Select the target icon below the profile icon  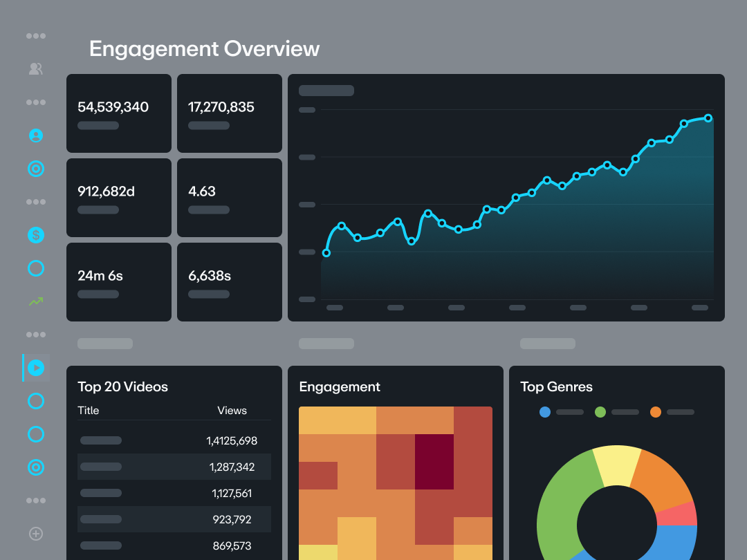pos(36,169)
